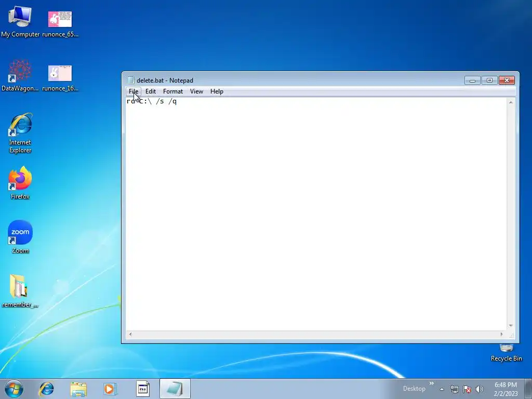Select the DataWagon desktop shortcut
Screen dimensions: 532x399
[x=20, y=76]
